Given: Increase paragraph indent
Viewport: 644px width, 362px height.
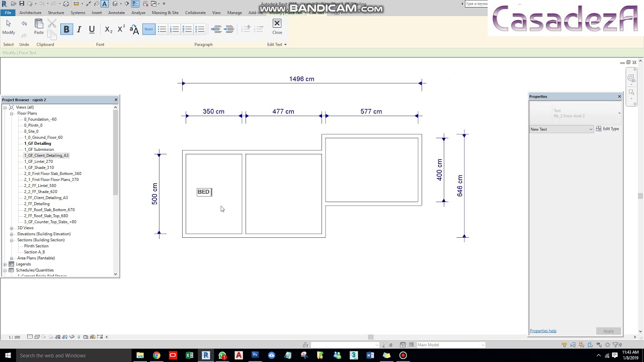Looking at the screenshot, I should (x=229, y=29).
